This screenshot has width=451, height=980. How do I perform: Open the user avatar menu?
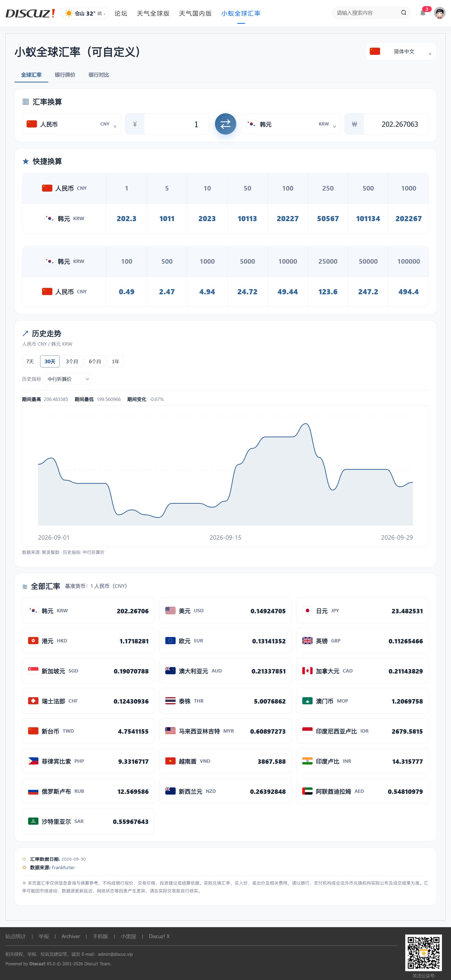(x=440, y=13)
